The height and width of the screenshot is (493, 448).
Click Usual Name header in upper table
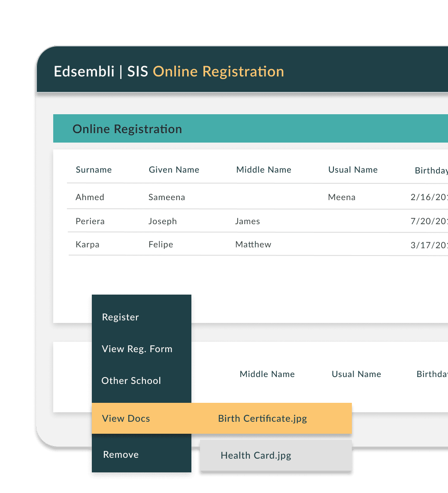(x=353, y=170)
